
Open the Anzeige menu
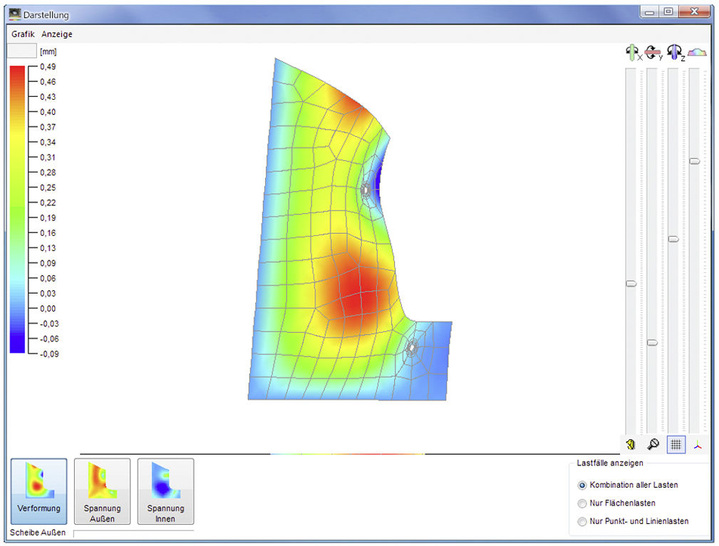[57, 34]
